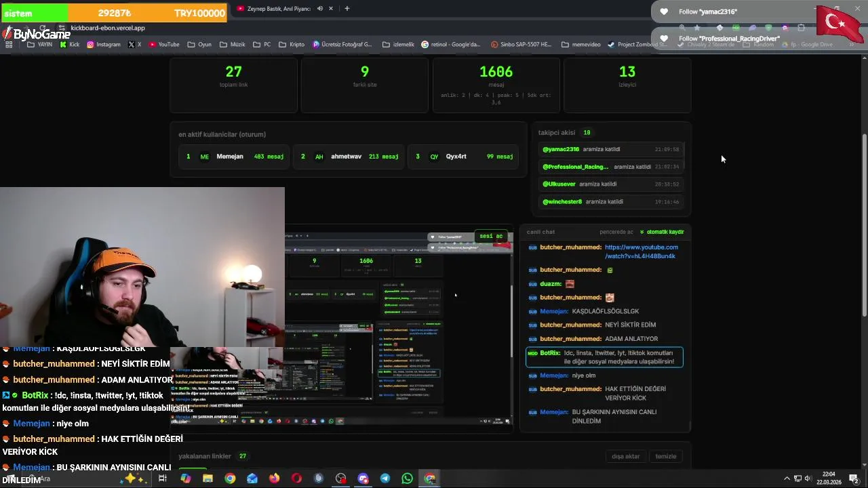Image resolution: width=868 pixels, height=488 pixels.
Task: Open the Ücretsiz Fotoğraf bookmark
Action: [342, 45]
